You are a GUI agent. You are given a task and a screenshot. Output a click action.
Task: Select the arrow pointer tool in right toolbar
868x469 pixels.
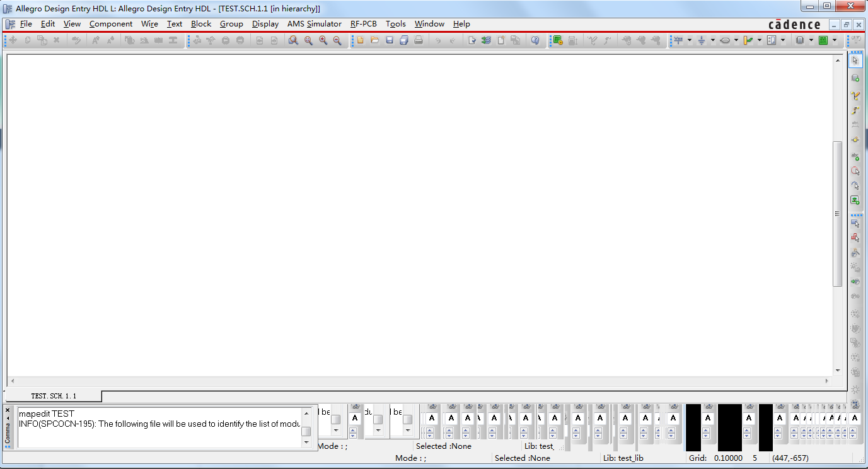click(x=855, y=61)
